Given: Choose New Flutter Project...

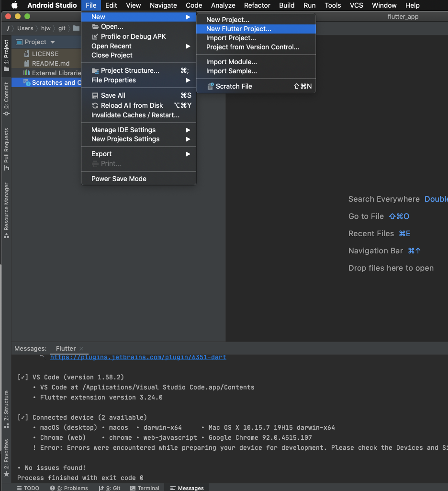Looking at the screenshot, I should tap(256, 29).
